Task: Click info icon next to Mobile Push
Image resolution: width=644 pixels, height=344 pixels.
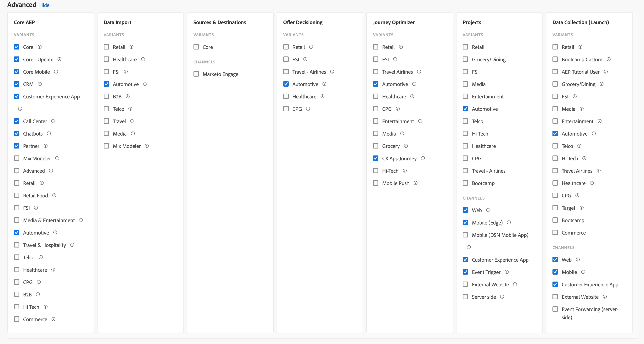Action: coord(416,183)
